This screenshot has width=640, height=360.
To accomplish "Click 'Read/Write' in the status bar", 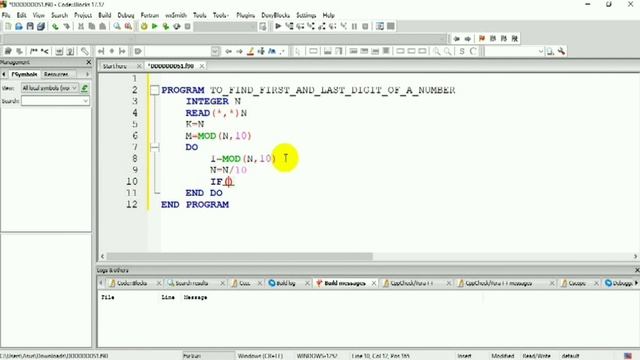I will point(536,356).
